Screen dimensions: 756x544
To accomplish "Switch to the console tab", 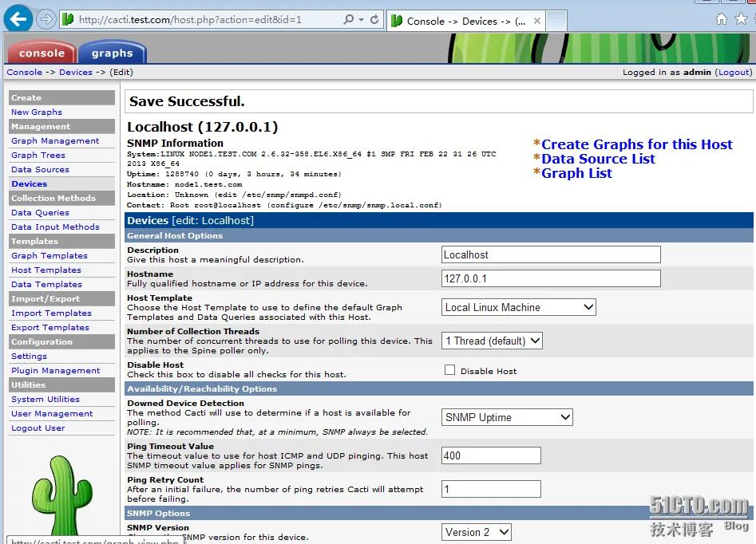I will [x=42, y=53].
